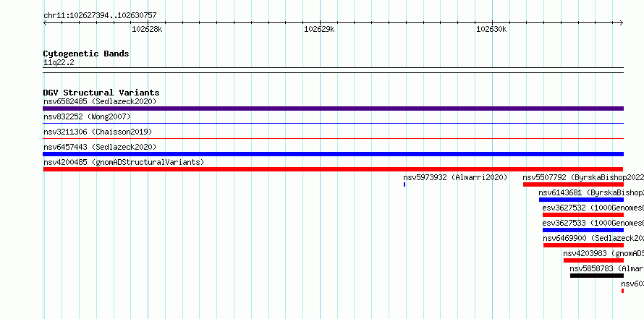Click the Cytogenetic Bands track title
The image size is (644, 319).
click(x=86, y=54)
